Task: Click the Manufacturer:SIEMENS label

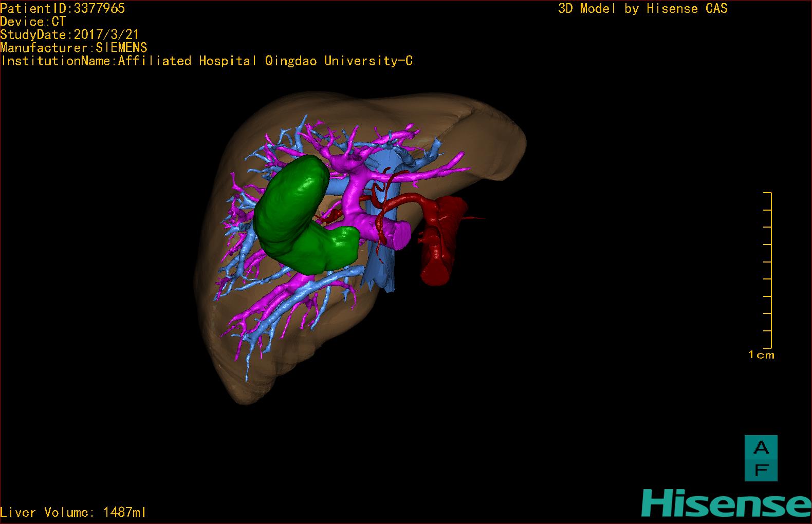Action: [x=73, y=48]
